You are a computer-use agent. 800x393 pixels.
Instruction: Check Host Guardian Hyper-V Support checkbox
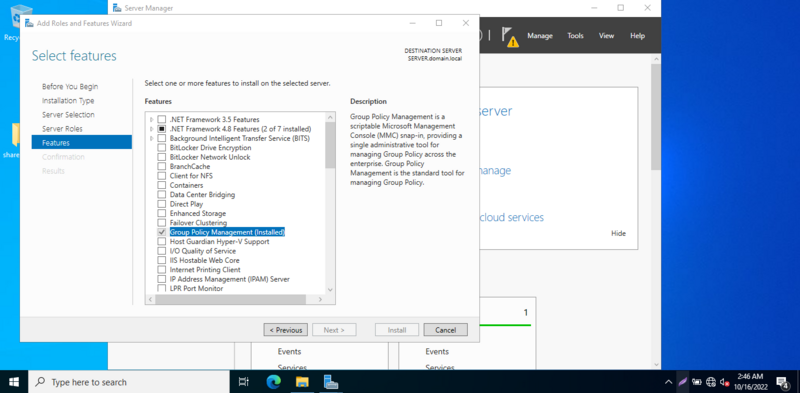pyautogui.click(x=162, y=241)
